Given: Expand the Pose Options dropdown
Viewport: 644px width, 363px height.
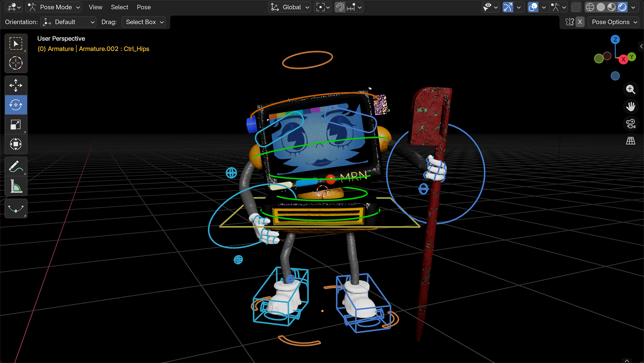Looking at the screenshot, I should 614,22.
